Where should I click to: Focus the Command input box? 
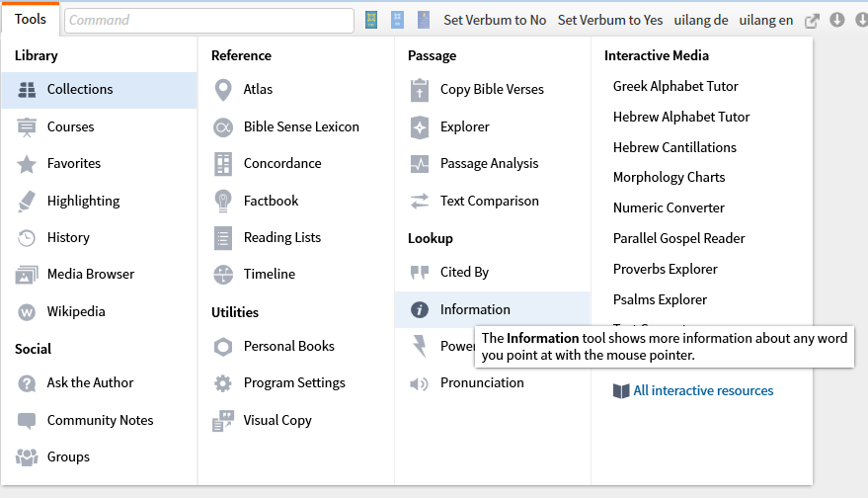coord(209,21)
